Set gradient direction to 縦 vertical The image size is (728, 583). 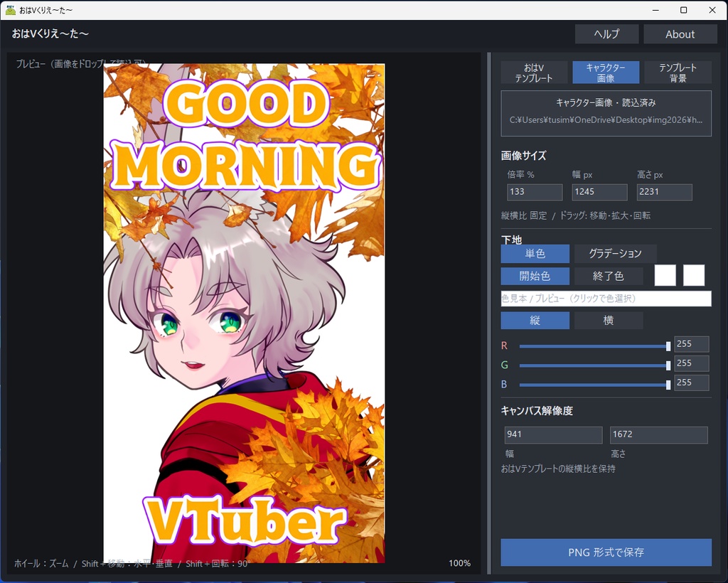[535, 320]
